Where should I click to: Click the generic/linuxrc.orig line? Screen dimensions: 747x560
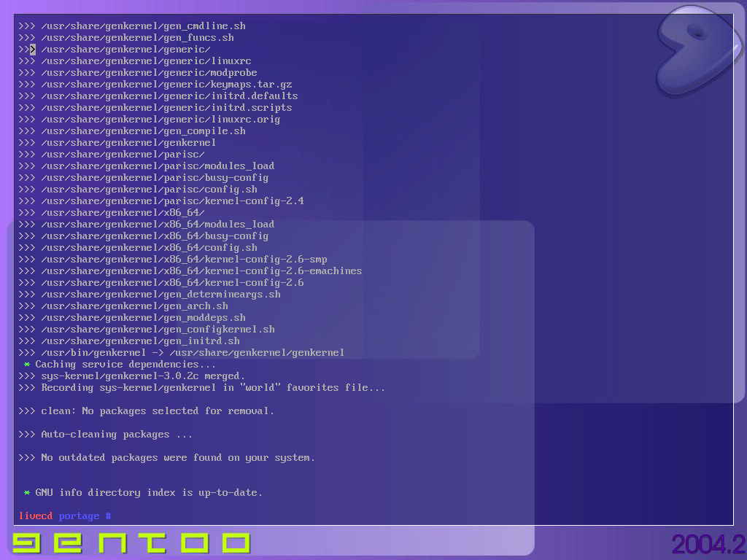click(x=149, y=119)
